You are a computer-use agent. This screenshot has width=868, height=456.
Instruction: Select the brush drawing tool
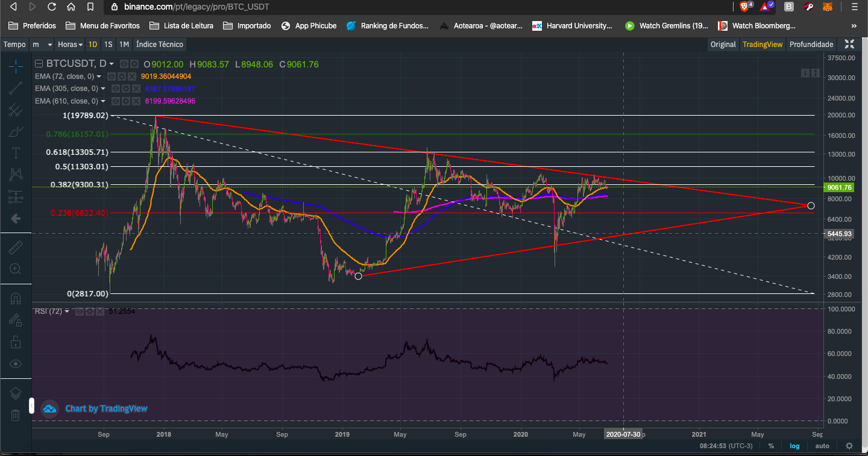pos(16,131)
